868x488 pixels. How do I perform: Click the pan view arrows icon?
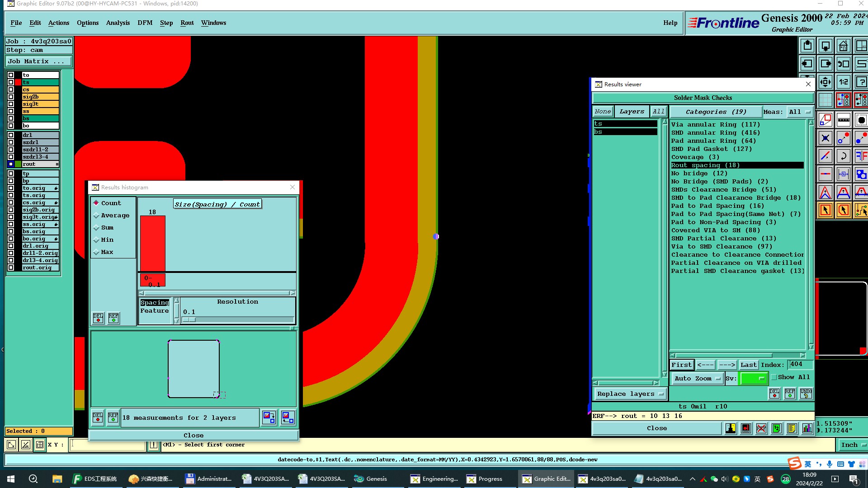[825, 82]
